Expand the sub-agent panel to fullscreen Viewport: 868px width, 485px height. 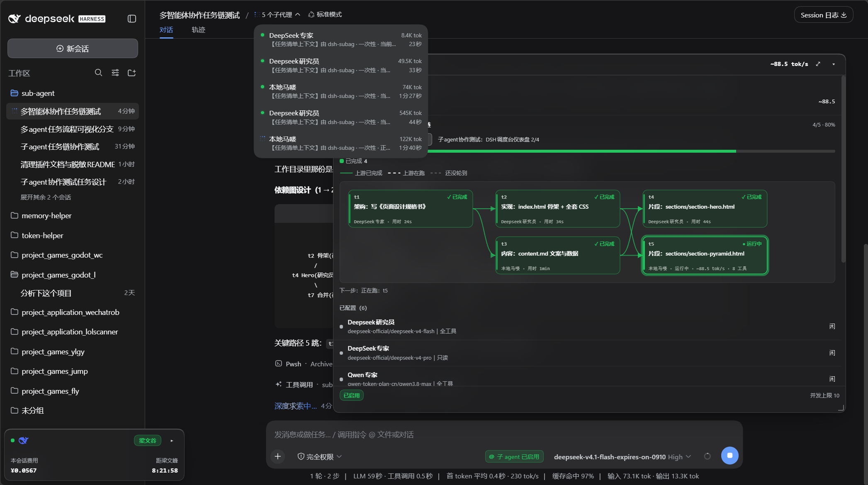818,64
